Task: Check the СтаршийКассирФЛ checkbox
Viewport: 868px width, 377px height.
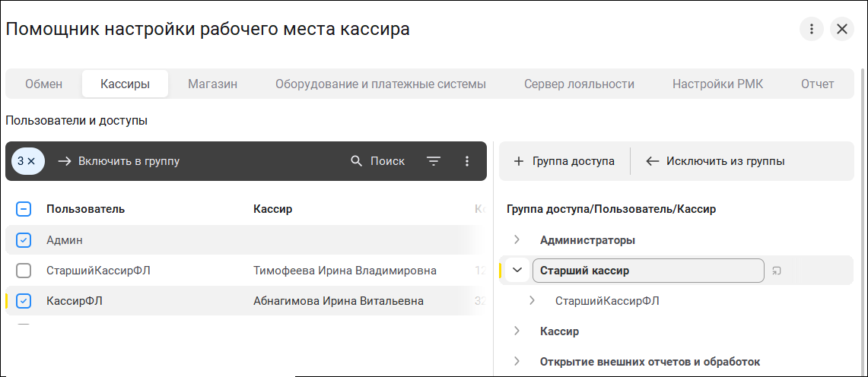Action: coord(24,271)
